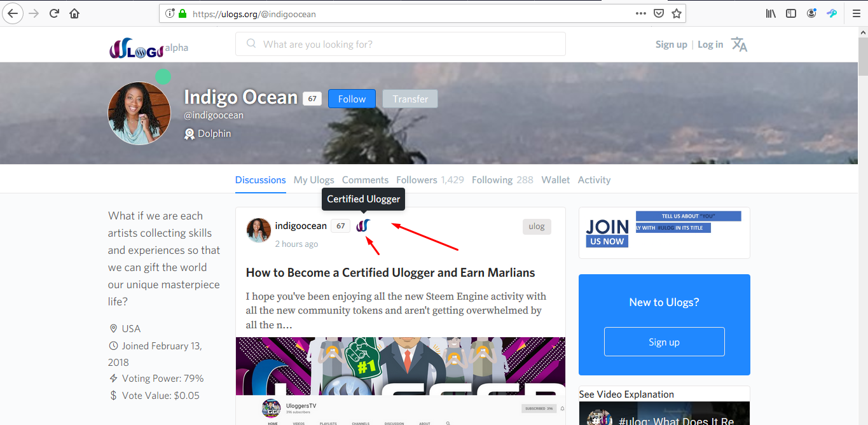Switch to the Wallet tab
Screen dimensions: 868x425
pyautogui.click(x=556, y=180)
